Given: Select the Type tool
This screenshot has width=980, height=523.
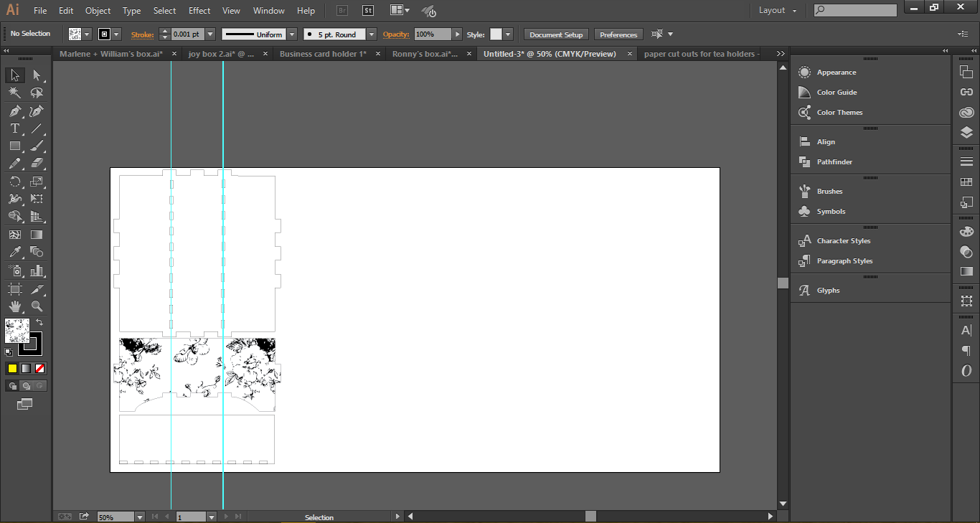Looking at the screenshot, I should tap(14, 128).
